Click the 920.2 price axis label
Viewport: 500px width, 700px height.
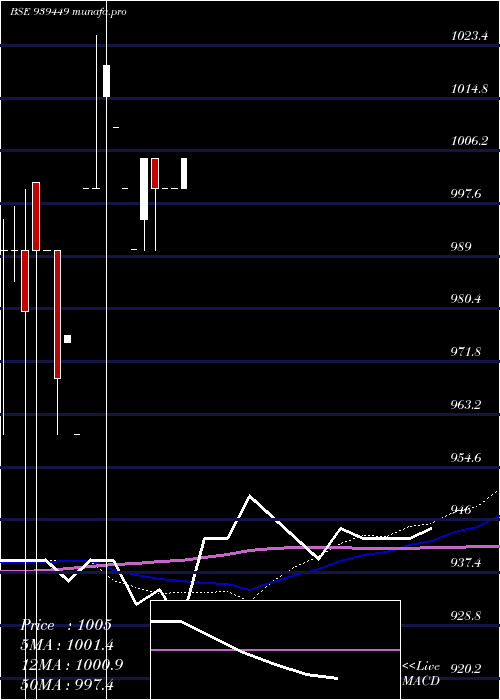466,668
